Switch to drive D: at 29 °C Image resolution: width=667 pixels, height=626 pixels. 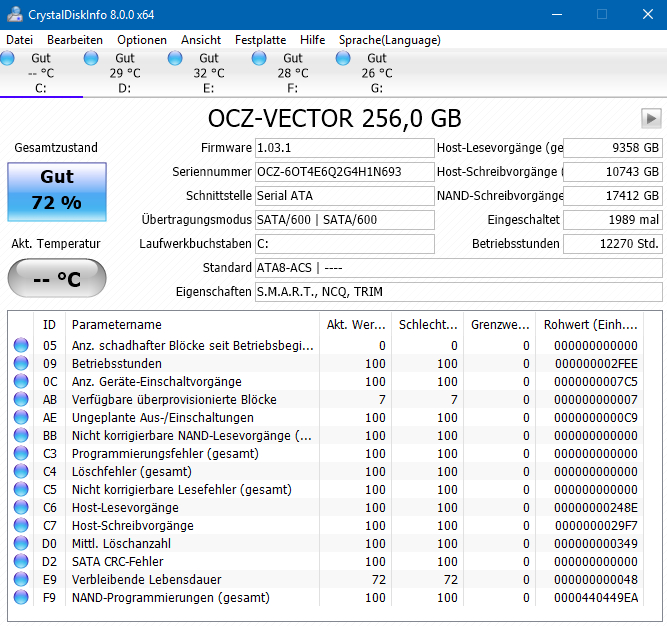125,73
